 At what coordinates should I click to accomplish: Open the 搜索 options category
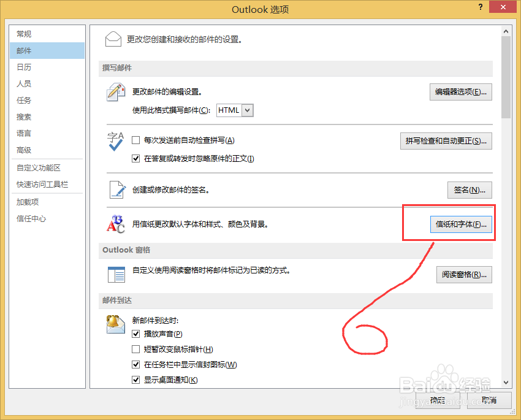pos(47,117)
